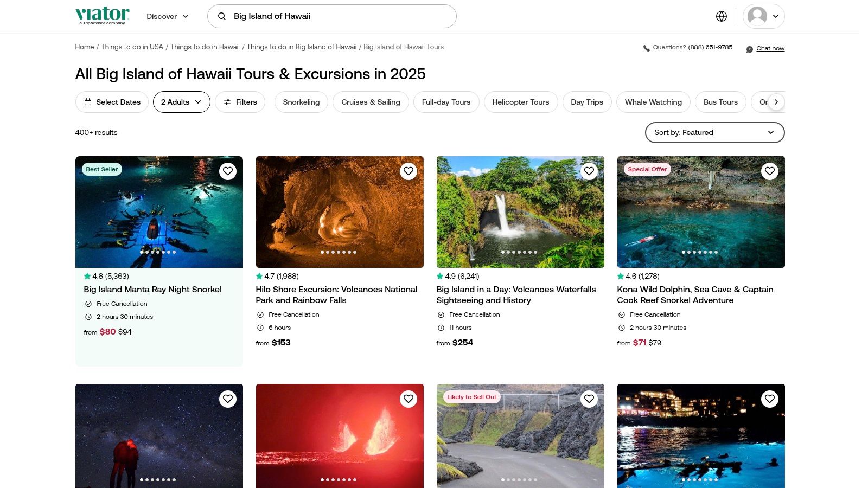Viewport: 868px width, 488px height.
Task: Save Manta Ray Night Snorkel to wishlist
Action: point(228,171)
